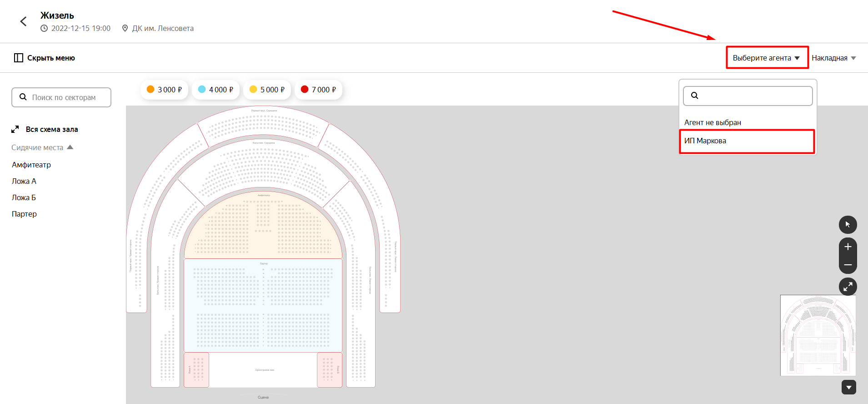The width and height of the screenshot is (868, 404).
Task: Zoom out with the minus button
Action: click(x=848, y=264)
